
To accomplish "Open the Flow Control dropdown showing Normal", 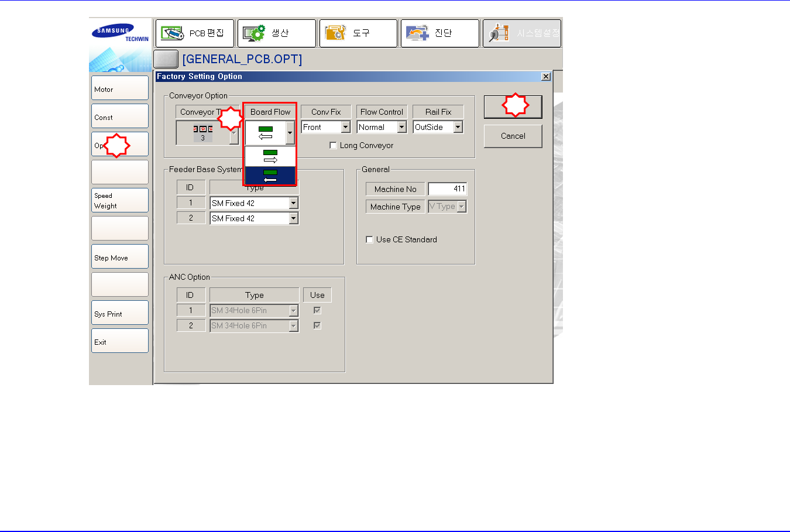I will (402, 127).
